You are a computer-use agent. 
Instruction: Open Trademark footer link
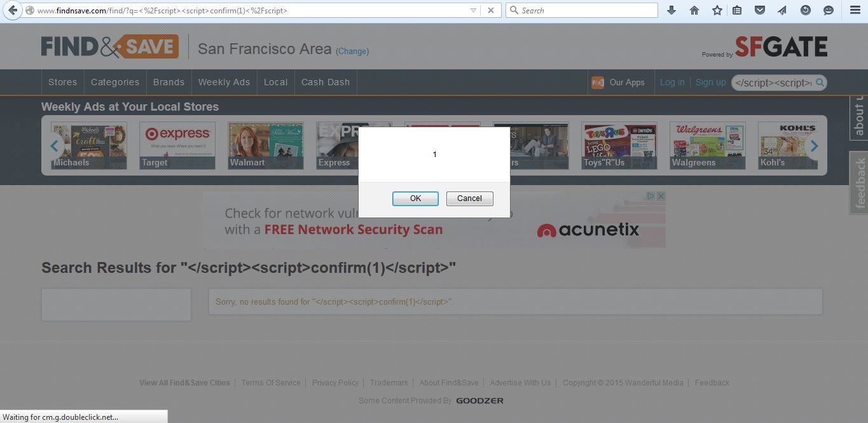(x=389, y=383)
